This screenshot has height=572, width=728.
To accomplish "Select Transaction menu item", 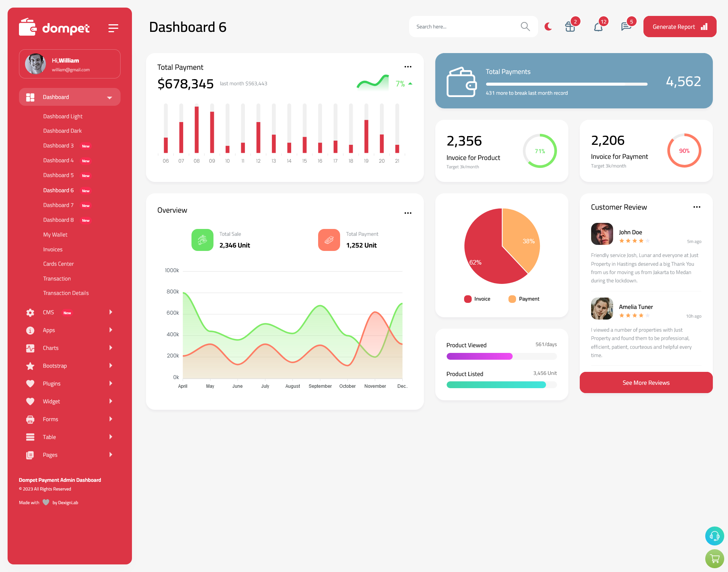I will [57, 278].
